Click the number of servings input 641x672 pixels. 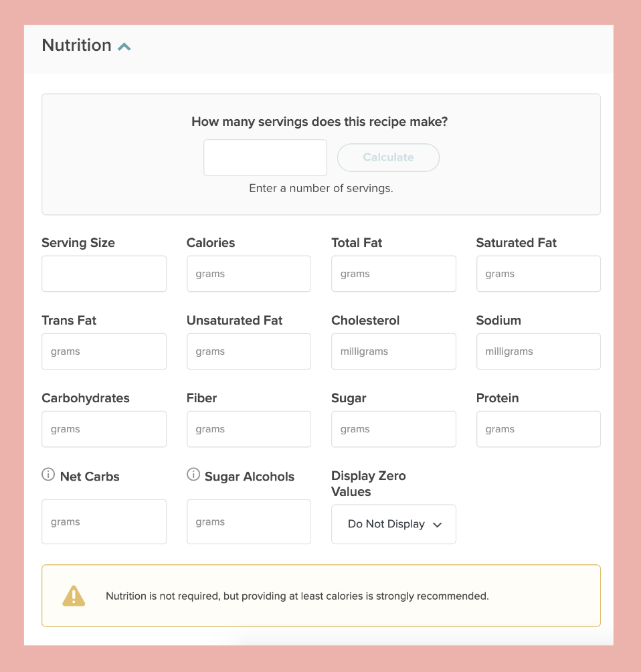click(x=265, y=158)
